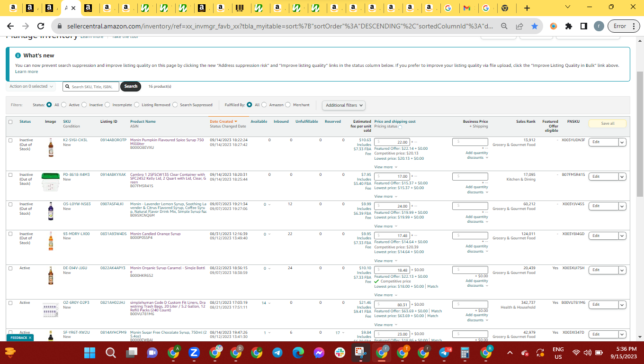Choose the Listing Removed status radio
The width and height of the screenshot is (644, 364).
(137, 105)
